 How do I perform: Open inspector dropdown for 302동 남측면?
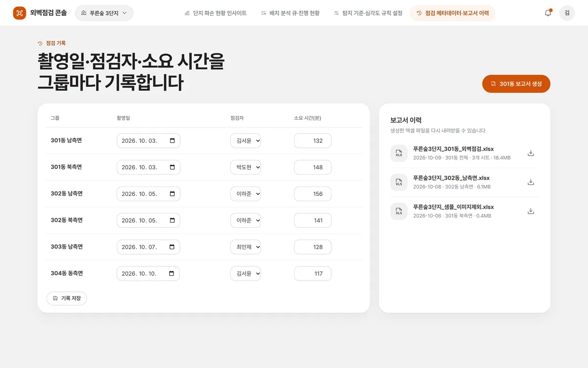click(x=245, y=194)
